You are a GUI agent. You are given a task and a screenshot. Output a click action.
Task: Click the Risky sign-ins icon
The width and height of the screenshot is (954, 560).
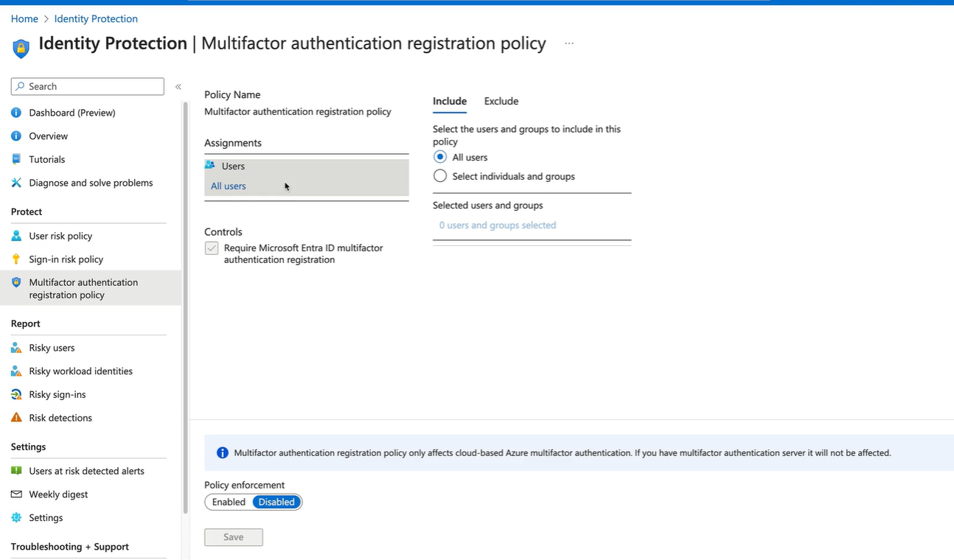click(x=16, y=394)
